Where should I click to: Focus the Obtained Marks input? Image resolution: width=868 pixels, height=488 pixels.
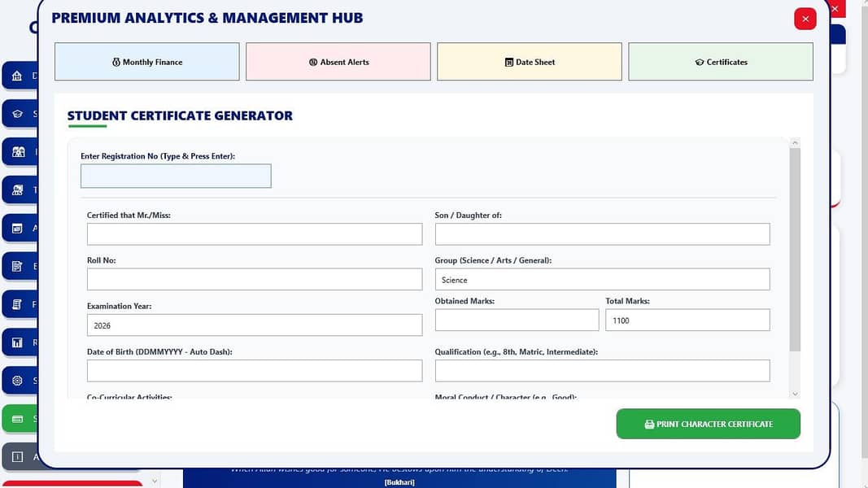517,320
